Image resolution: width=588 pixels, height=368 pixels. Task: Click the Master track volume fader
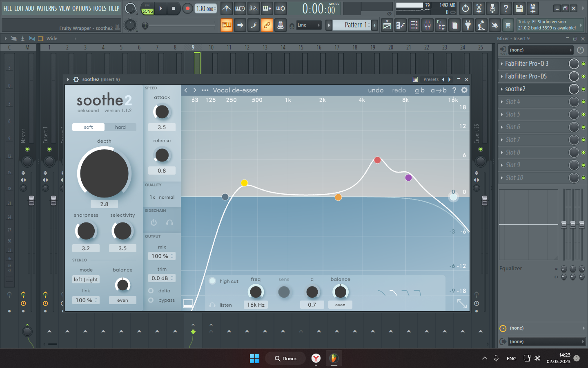pyautogui.click(x=31, y=201)
